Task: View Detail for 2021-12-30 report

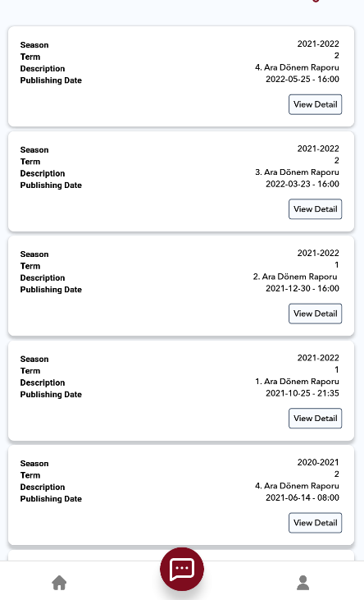Action: pyautogui.click(x=315, y=314)
